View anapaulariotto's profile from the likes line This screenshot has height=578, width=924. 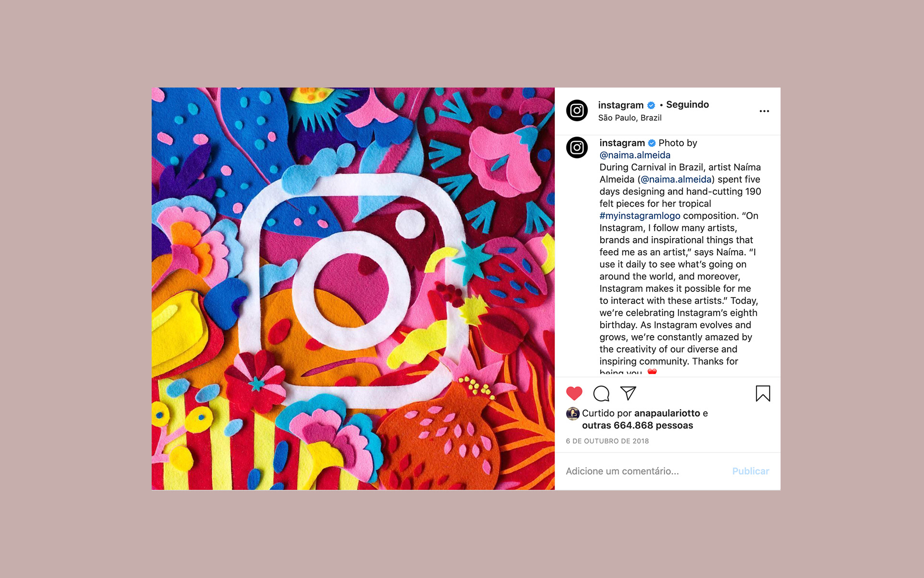(x=667, y=413)
